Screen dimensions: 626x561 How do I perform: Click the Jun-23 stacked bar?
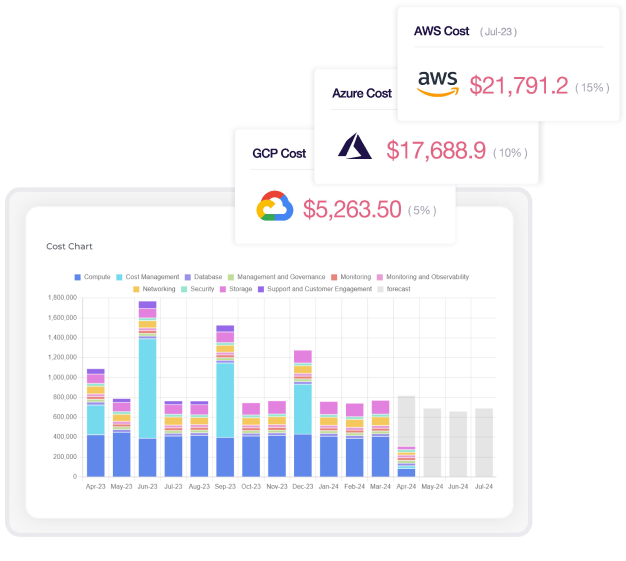(147, 389)
